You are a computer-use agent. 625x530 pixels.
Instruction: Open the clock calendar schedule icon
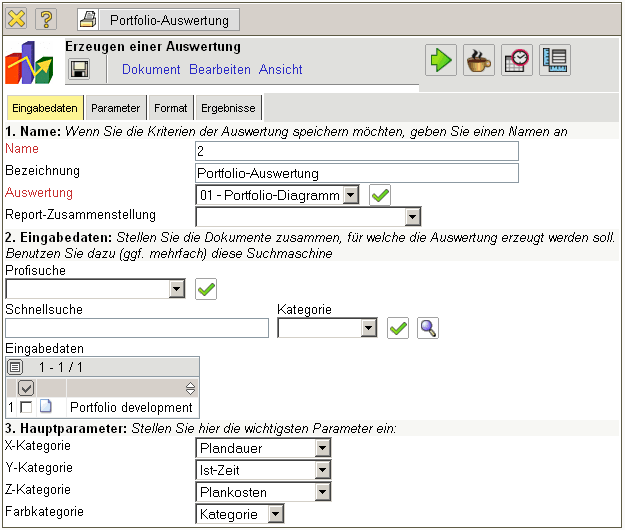click(x=516, y=60)
